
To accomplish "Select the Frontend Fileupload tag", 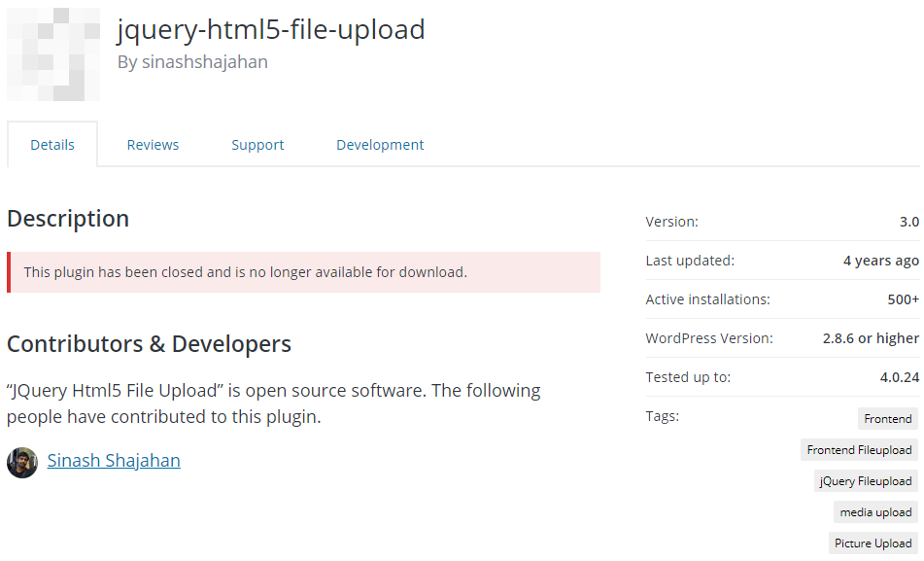I will pos(859,450).
